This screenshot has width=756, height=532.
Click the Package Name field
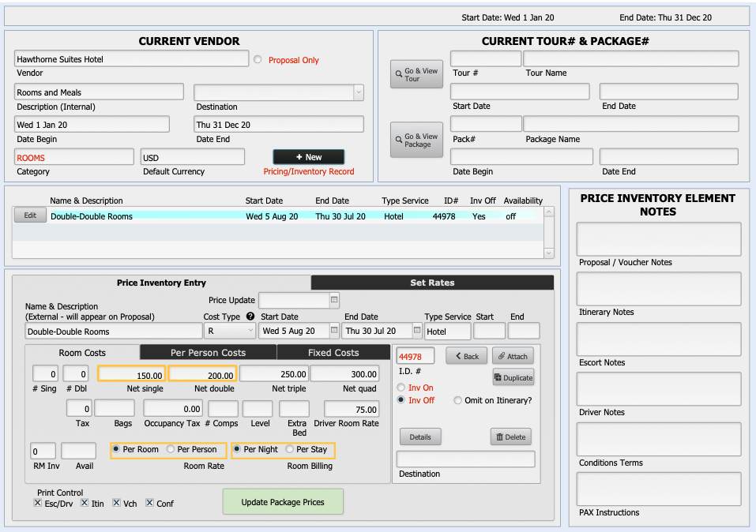pyautogui.click(x=631, y=123)
